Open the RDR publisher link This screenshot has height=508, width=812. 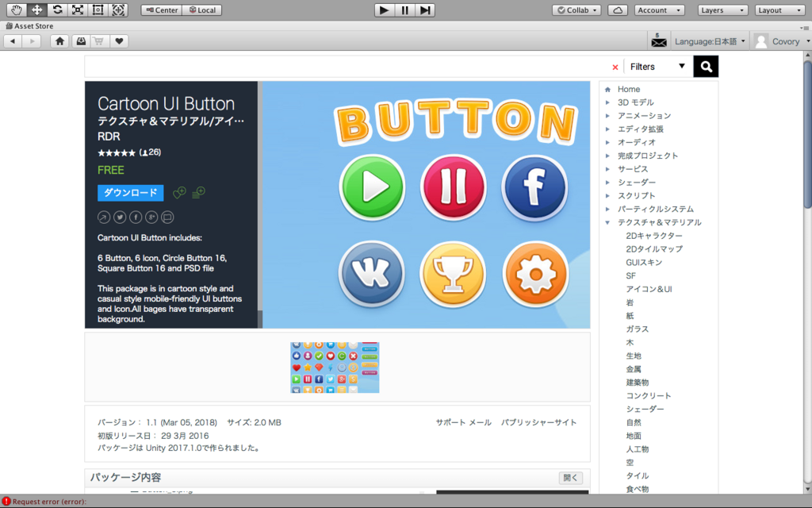pos(109,137)
